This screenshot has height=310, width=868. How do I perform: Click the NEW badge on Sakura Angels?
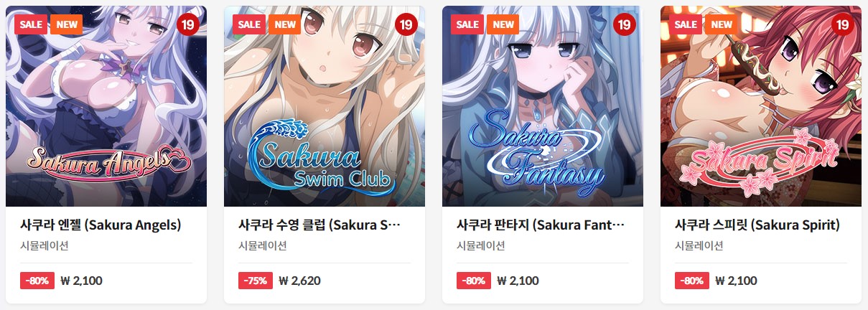coord(67,24)
